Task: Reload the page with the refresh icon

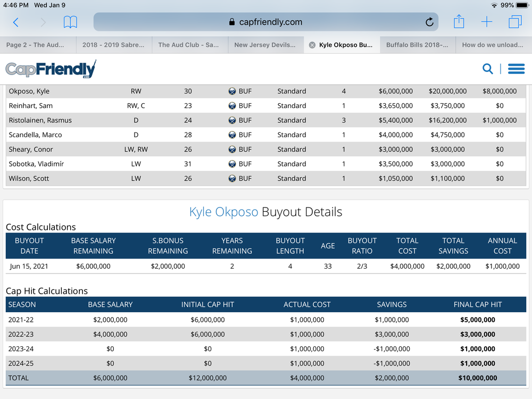Action: tap(429, 22)
